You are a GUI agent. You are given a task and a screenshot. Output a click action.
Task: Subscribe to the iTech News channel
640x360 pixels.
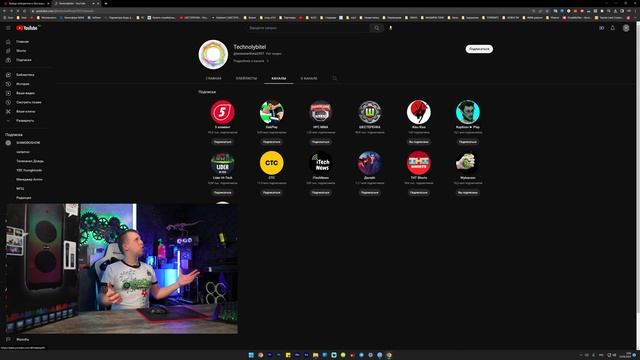[320, 193]
